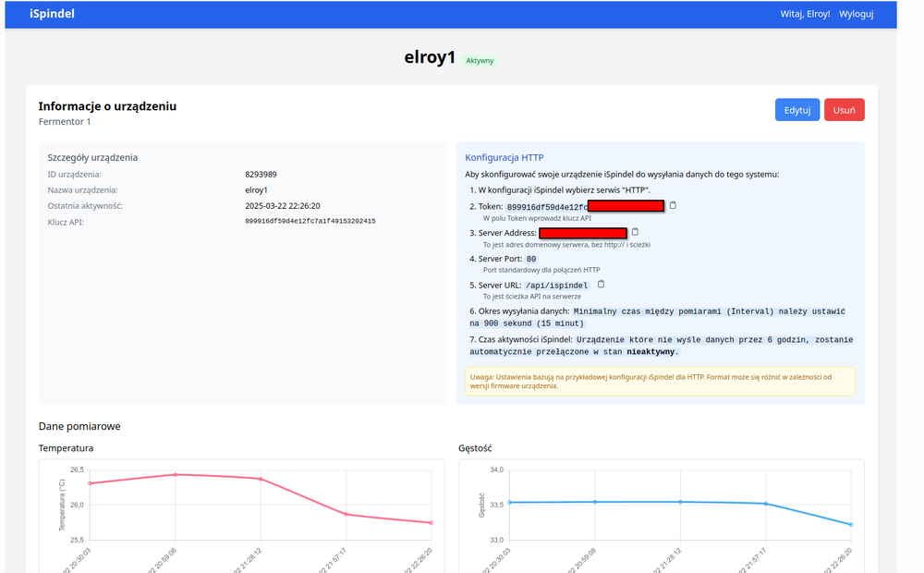Click the Server Port value 80
This screenshot has height=573, width=924.
pyautogui.click(x=531, y=259)
